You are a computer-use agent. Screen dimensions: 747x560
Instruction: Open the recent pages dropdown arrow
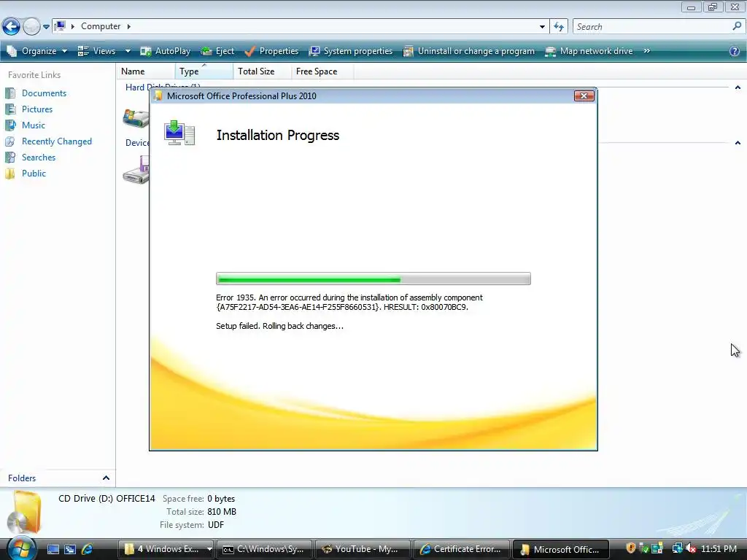tap(46, 27)
